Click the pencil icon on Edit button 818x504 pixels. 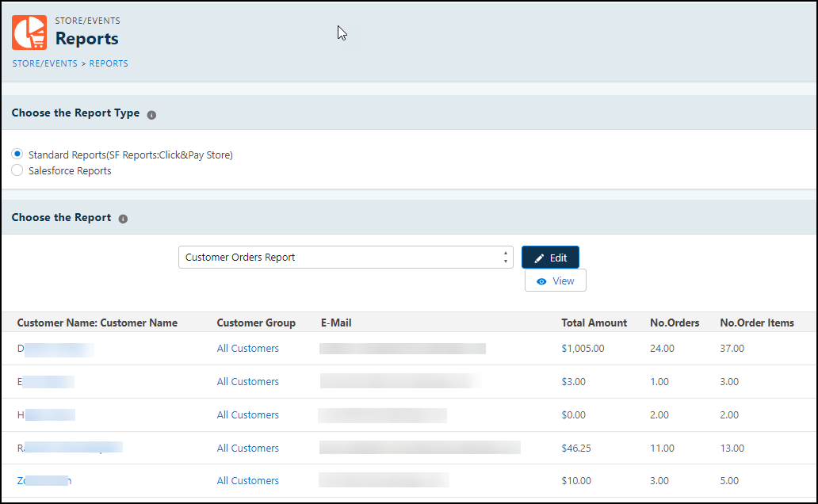pyautogui.click(x=540, y=258)
